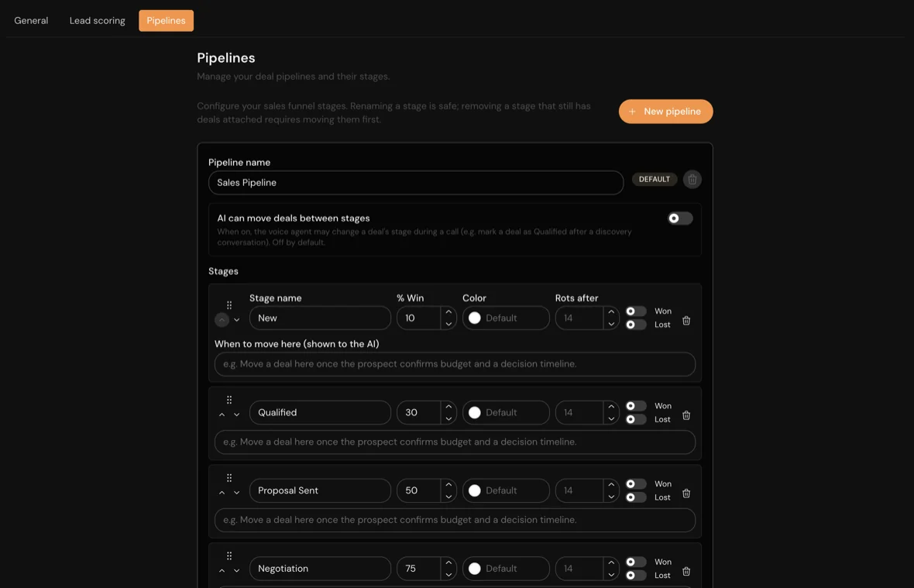Grab the drag handle of the New stage

229,305
